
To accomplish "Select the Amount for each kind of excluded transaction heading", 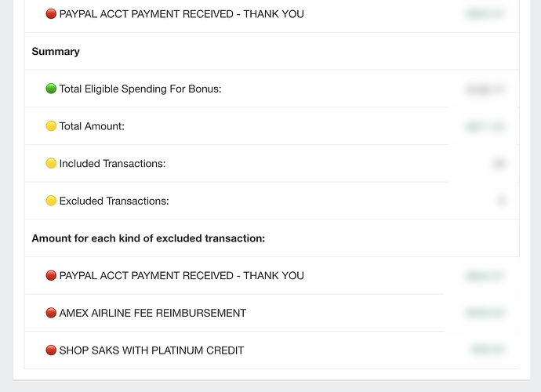I will click(x=148, y=238).
